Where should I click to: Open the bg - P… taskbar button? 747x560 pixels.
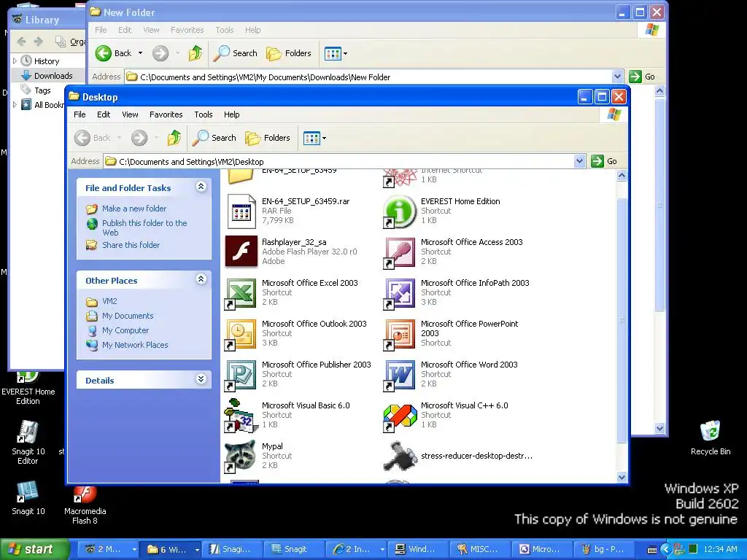(604, 550)
